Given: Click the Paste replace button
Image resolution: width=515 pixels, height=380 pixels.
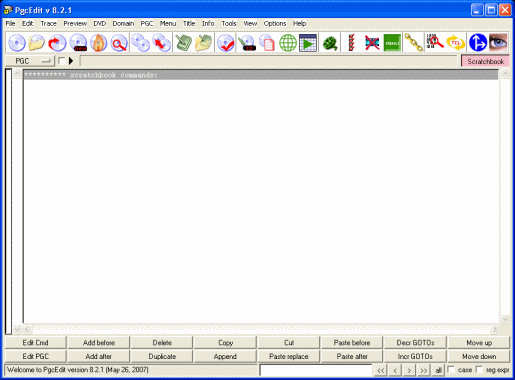Looking at the screenshot, I should click(x=289, y=356).
